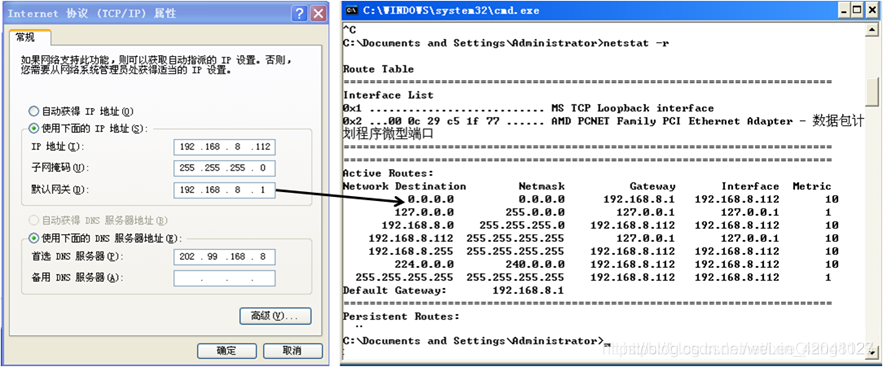Viewport: 883px width, 367px height.
Task: Click the IP 地址 field with 192.168.8.112
Action: (x=225, y=147)
